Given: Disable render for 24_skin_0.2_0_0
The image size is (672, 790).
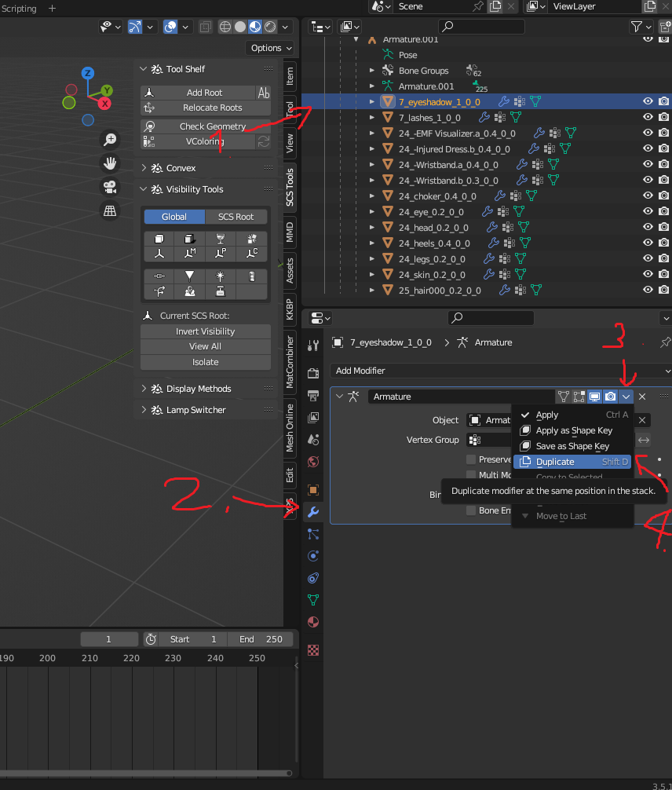Looking at the screenshot, I should click(664, 274).
